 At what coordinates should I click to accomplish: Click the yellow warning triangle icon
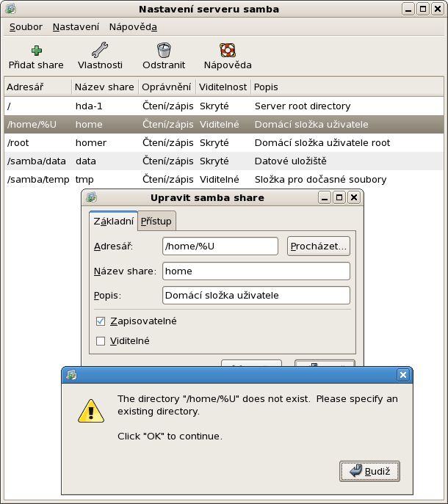[91, 411]
